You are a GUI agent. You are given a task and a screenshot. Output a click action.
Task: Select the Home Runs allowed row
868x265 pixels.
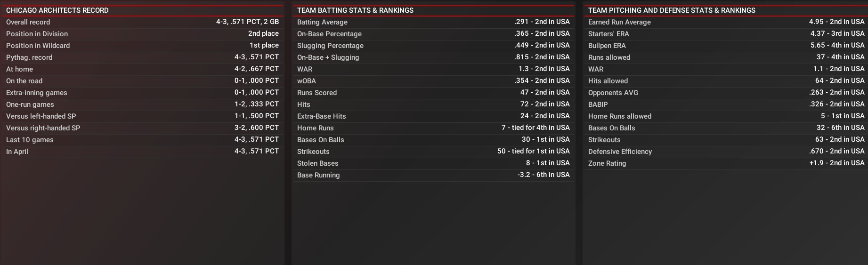[x=725, y=116]
